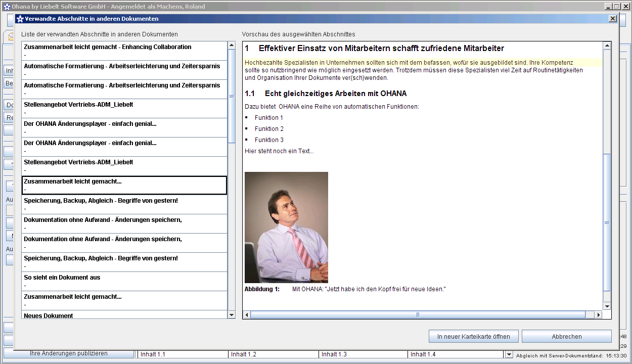Image resolution: width=632 pixels, height=364 pixels.
Task: Open the dropdown arrow beside Inhalt 1.4
Action: 509,354
